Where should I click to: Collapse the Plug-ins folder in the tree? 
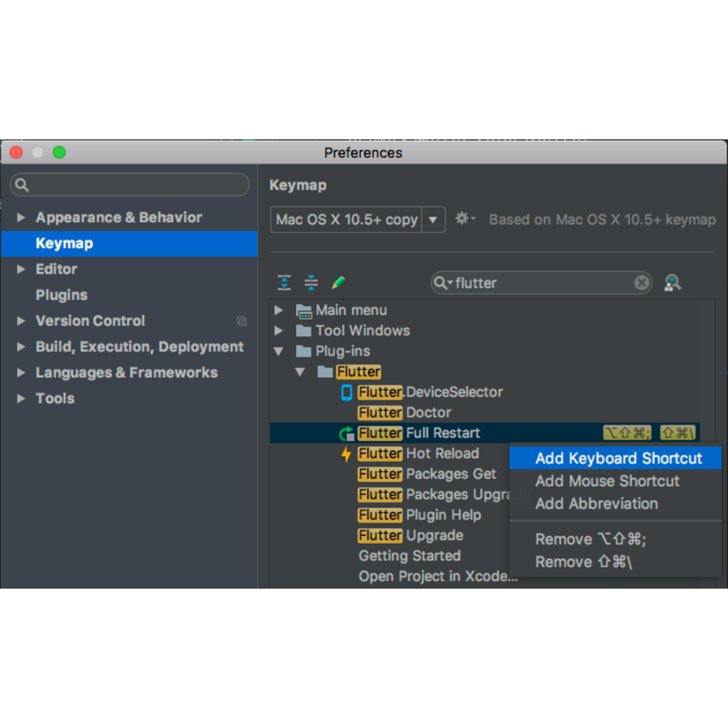click(278, 351)
